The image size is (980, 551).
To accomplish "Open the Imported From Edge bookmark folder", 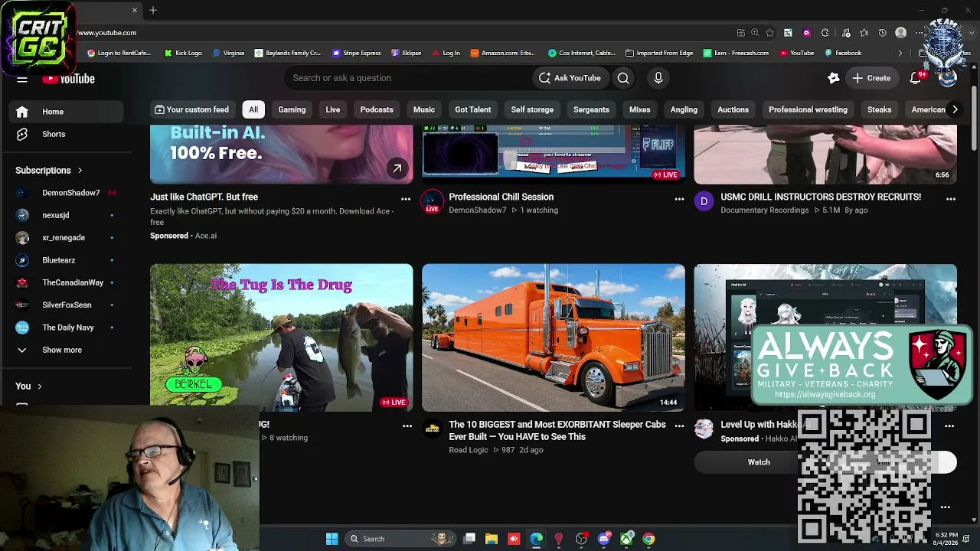I will [659, 53].
